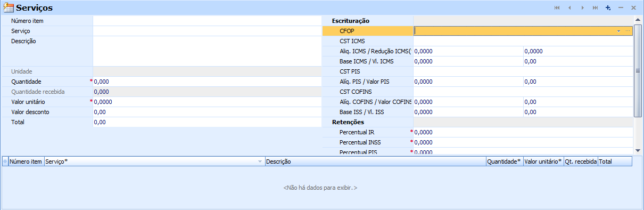Sort by Qt. recebida column header
The height and width of the screenshot is (210, 644).
coord(581,161)
